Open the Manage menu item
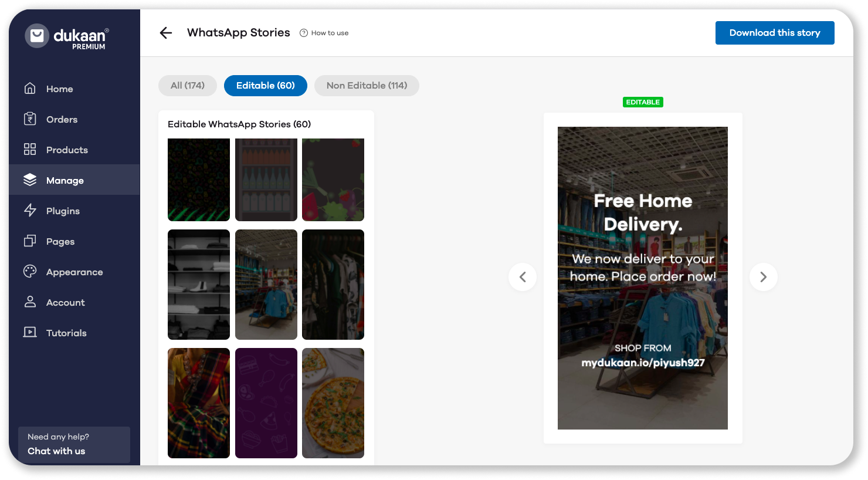The width and height of the screenshot is (868, 480). pyautogui.click(x=74, y=180)
